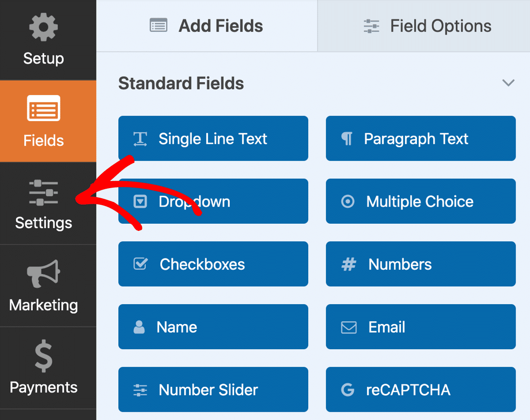This screenshot has width=530, height=420.
Task: Switch to the Field Options tab
Action: coord(426,26)
